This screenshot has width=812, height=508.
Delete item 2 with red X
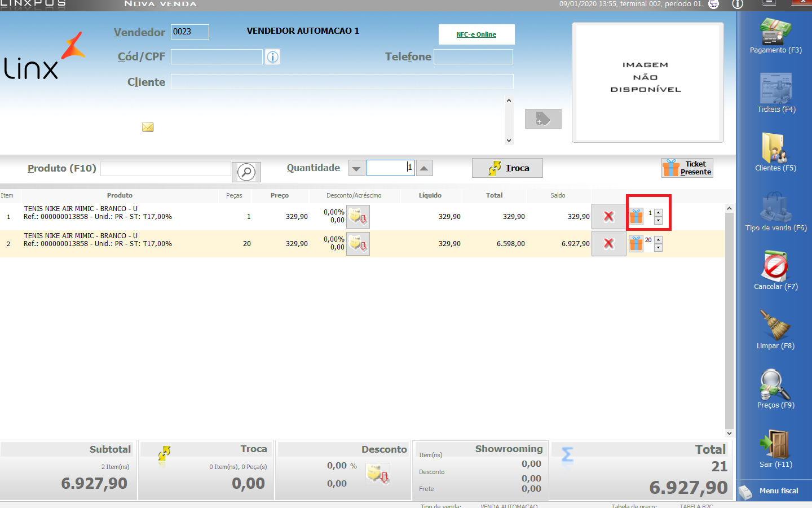pyautogui.click(x=608, y=244)
